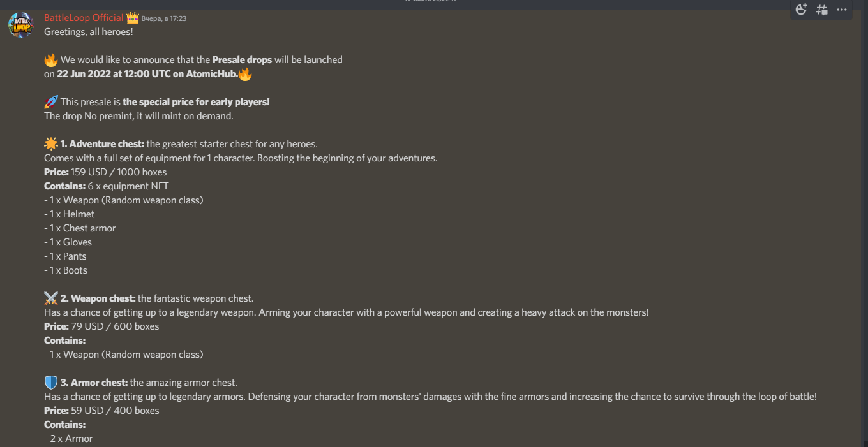Click the '2. Weapon chest:' heading

[x=98, y=298]
